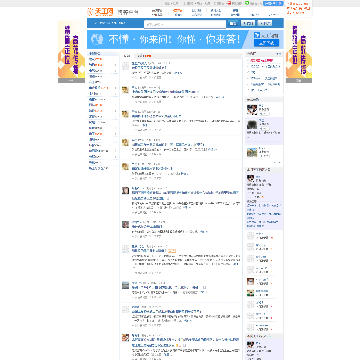
Task: Click the globe icon in the blue banner
Action: click(97, 40)
